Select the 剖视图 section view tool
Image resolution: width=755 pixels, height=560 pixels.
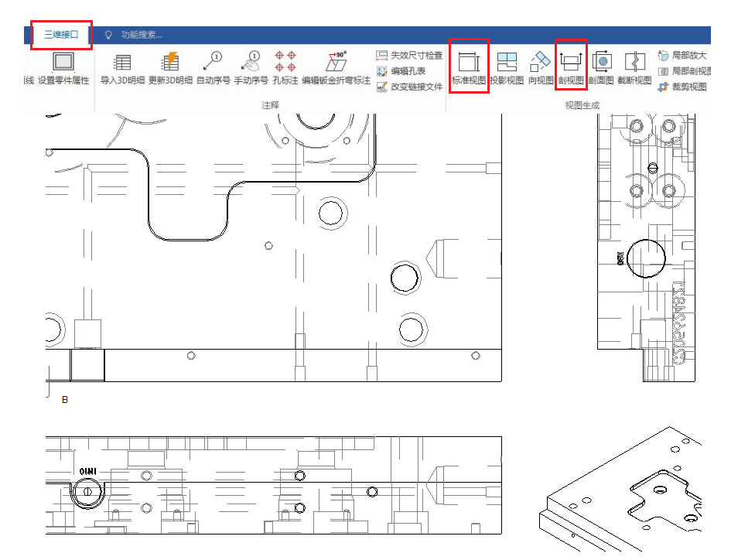(571, 67)
